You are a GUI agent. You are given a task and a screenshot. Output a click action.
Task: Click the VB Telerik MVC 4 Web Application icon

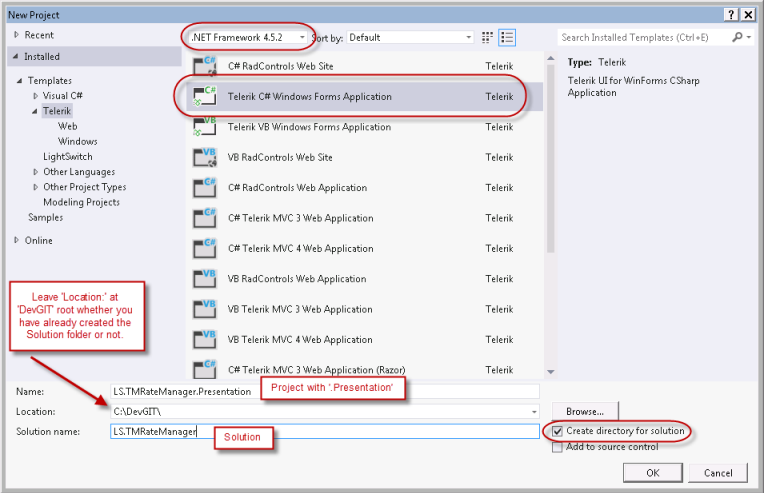point(205,340)
